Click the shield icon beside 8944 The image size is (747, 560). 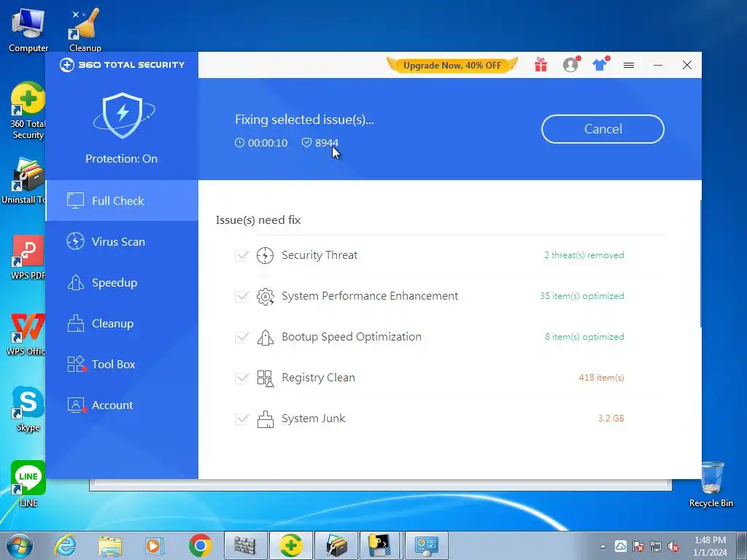pos(306,142)
